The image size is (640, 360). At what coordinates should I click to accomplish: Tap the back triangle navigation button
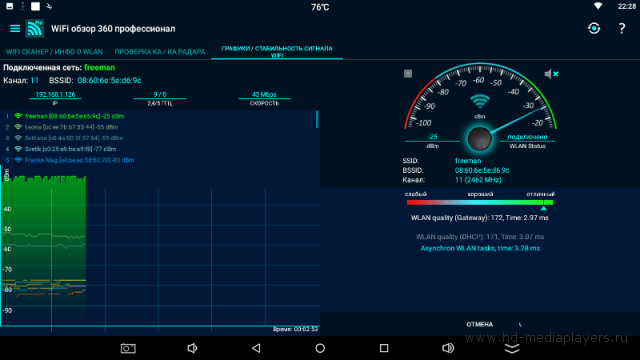click(256, 348)
